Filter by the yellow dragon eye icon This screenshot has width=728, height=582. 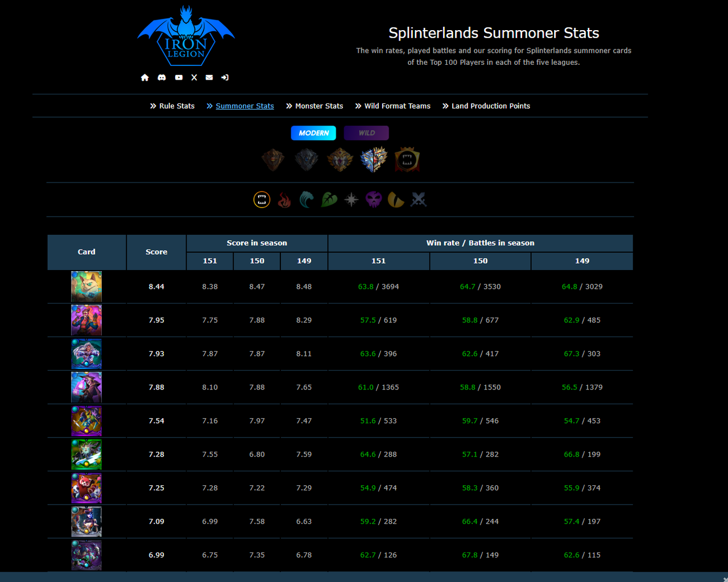[396, 199]
